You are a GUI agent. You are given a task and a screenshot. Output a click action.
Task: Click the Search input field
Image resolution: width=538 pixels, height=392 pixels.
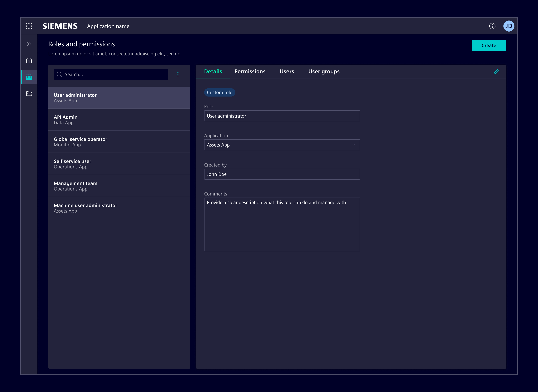[x=114, y=74]
